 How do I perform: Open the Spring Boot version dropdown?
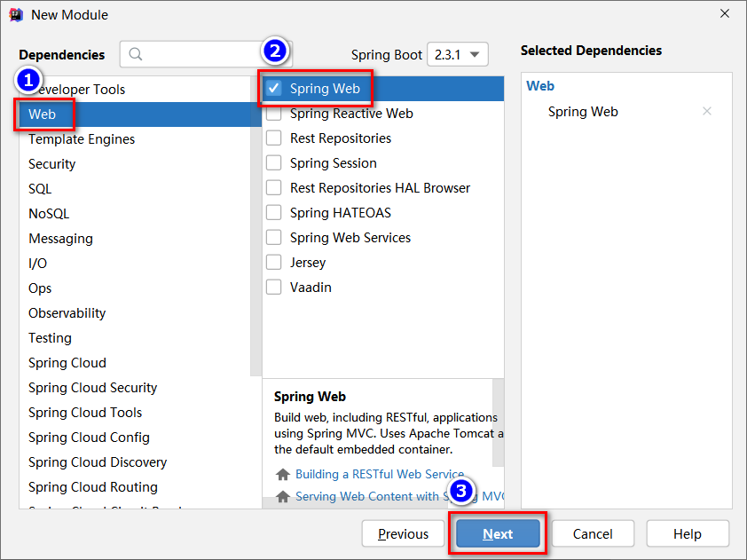(458, 54)
